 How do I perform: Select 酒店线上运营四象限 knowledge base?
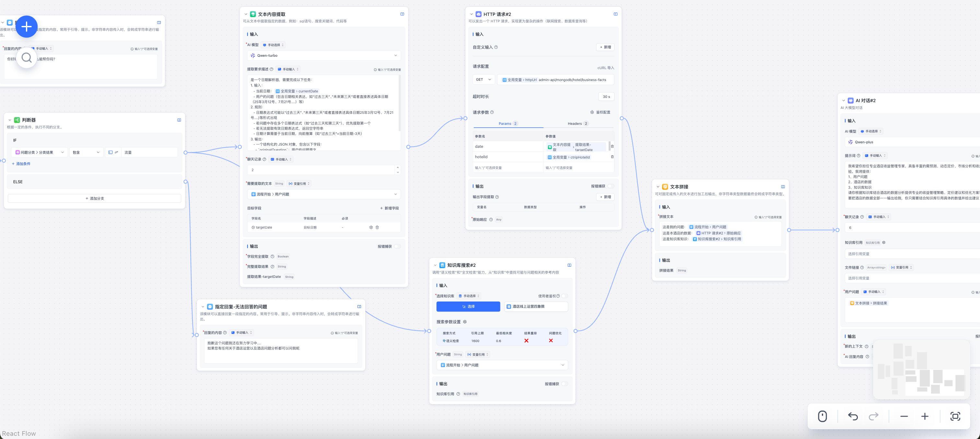(536, 306)
